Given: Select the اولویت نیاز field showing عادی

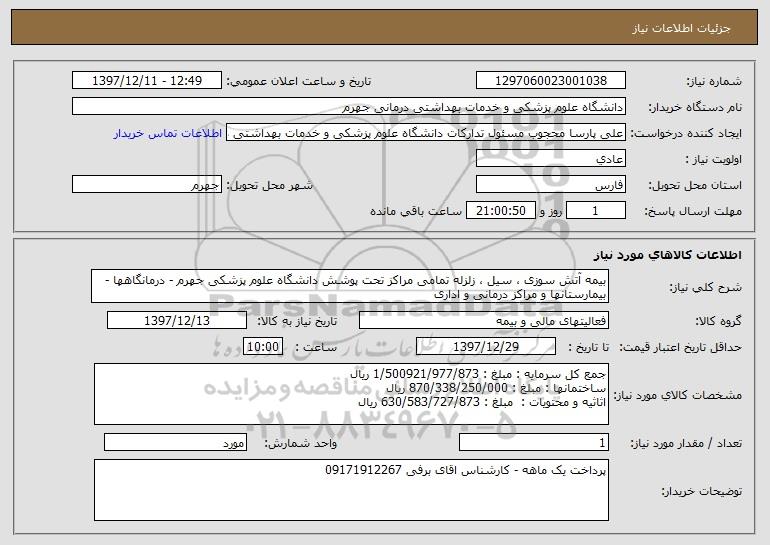Looking at the screenshot, I should click(551, 159).
